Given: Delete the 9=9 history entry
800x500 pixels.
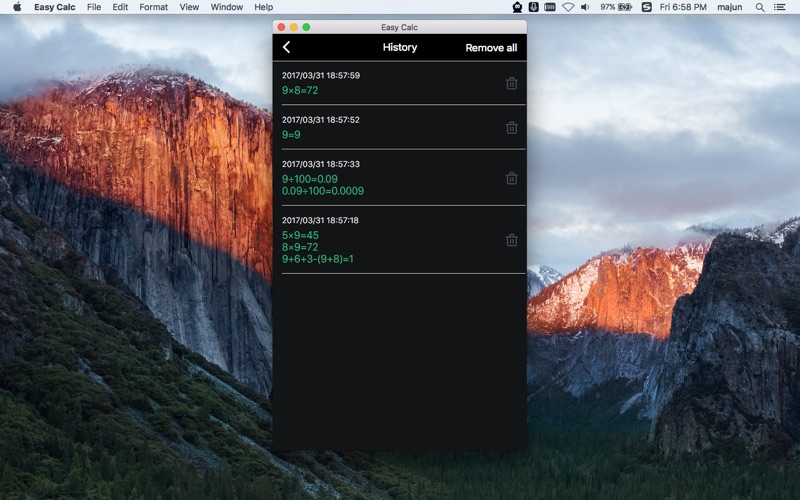Looking at the screenshot, I should click(x=511, y=128).
